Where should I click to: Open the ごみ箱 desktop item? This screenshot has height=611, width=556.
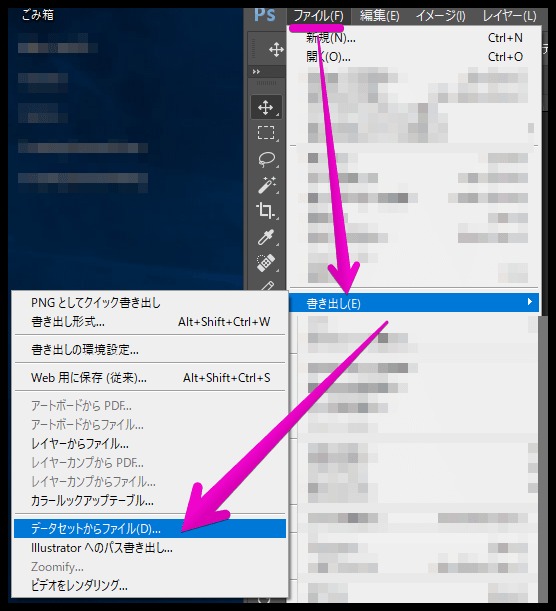[x=38, y=15]
